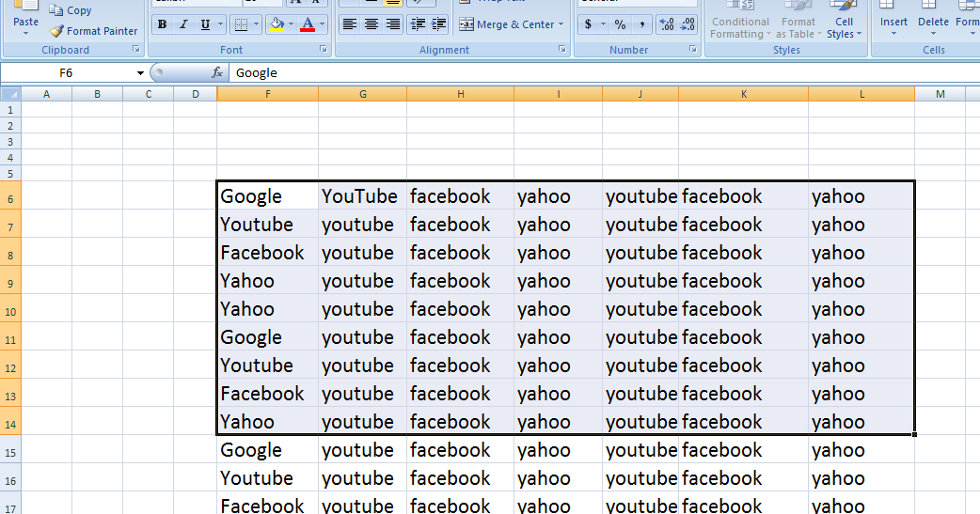
Task: Increase decimal places
Action: pyautogui.click(x=667, y=25)
